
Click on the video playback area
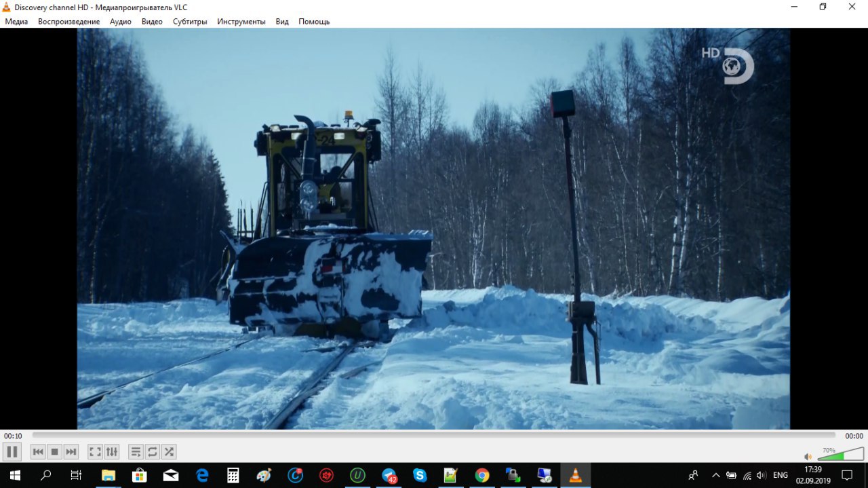[433, 229]
